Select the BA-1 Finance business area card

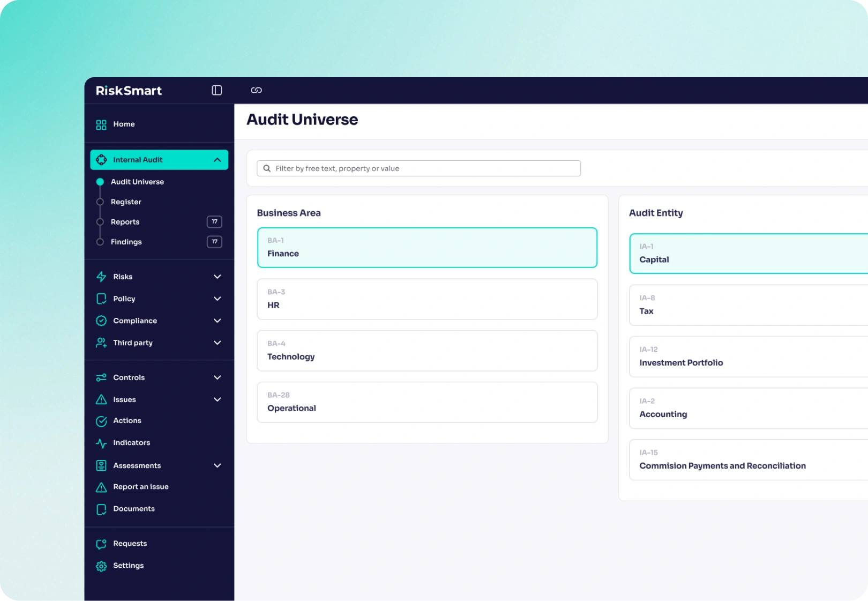click(x=427, y=248)
